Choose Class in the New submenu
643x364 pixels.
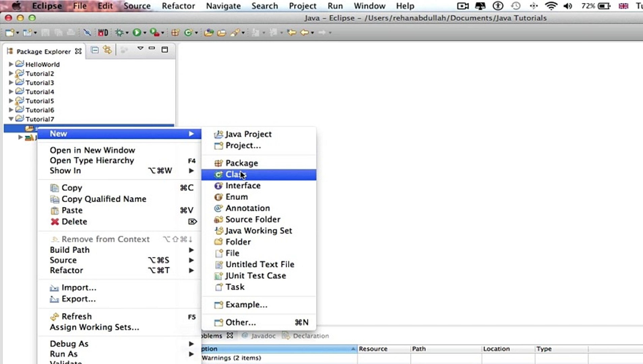click(x=258, y=175)
